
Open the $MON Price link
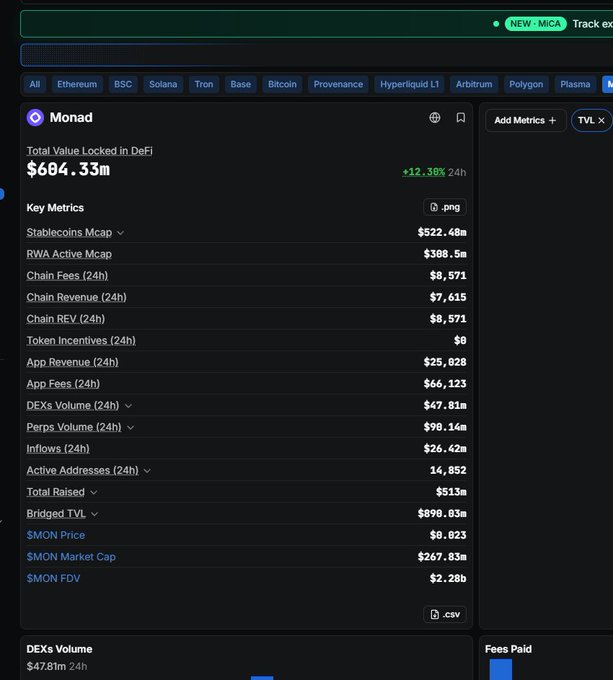55,535
